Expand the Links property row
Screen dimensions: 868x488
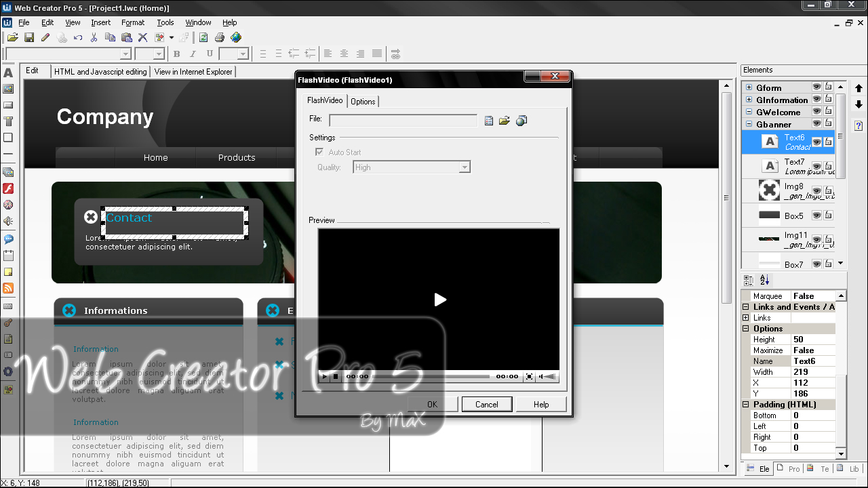pyautogui.click(x=746, y=318)
